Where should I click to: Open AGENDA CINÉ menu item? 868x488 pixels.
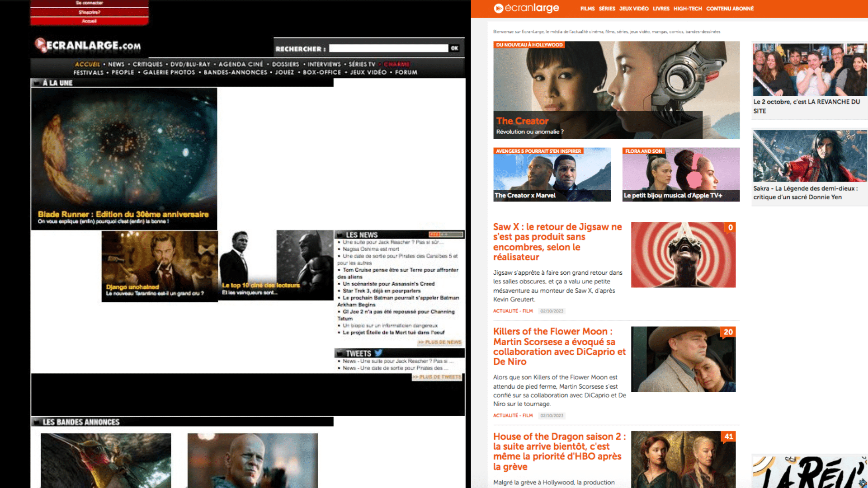pyautogui.click(x=241, y=64)
